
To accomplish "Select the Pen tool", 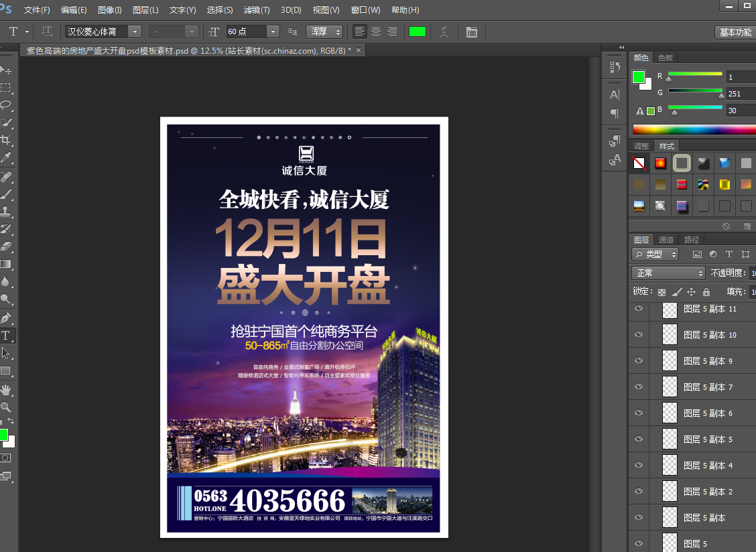I will point(6,318).
